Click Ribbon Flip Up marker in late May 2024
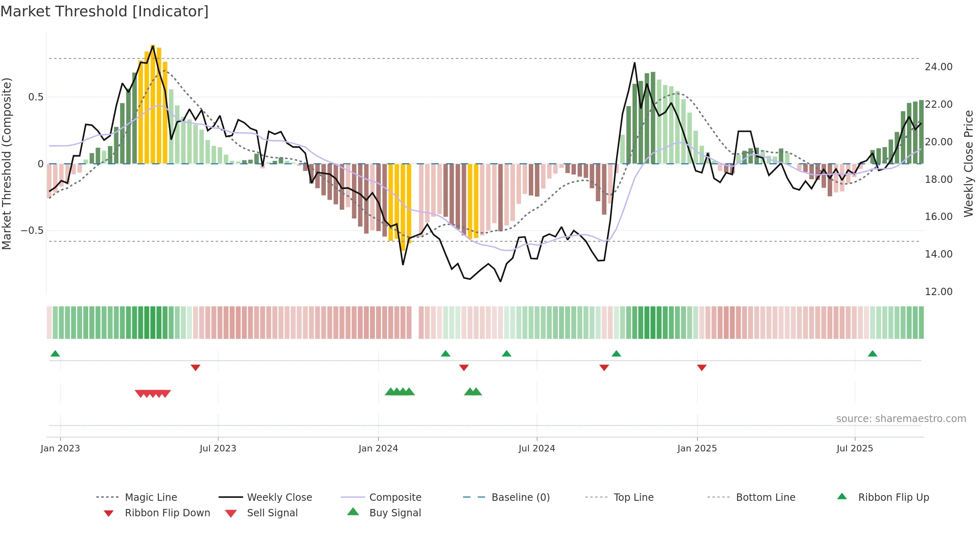Screen dimensions: 980x551 506,353
